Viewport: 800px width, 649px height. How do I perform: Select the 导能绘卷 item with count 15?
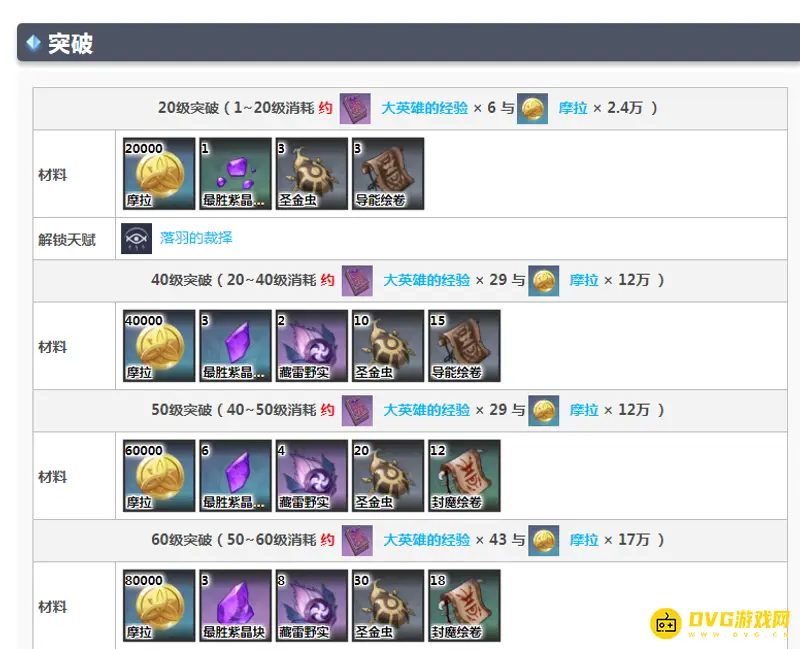[x=464, y=346]
